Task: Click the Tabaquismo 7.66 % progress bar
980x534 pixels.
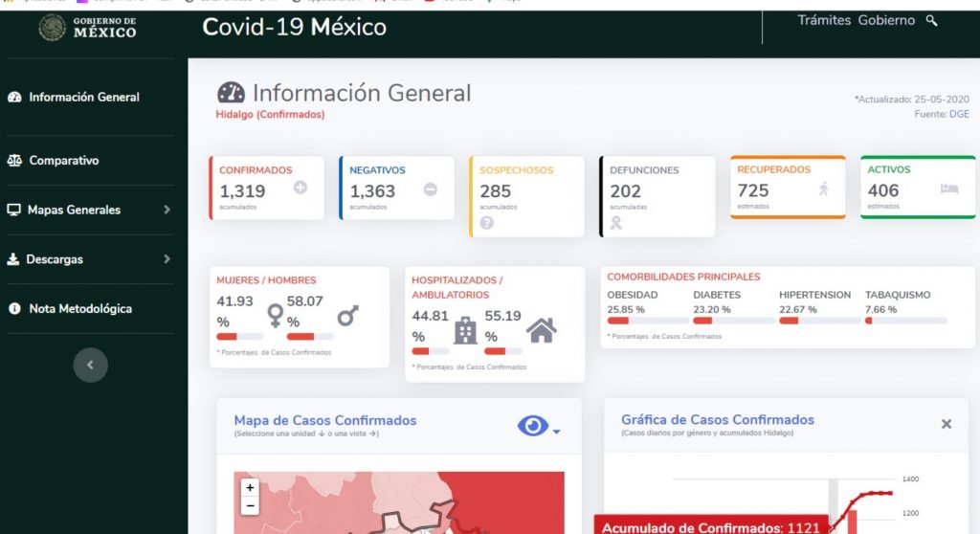Action: pos(905,321)
